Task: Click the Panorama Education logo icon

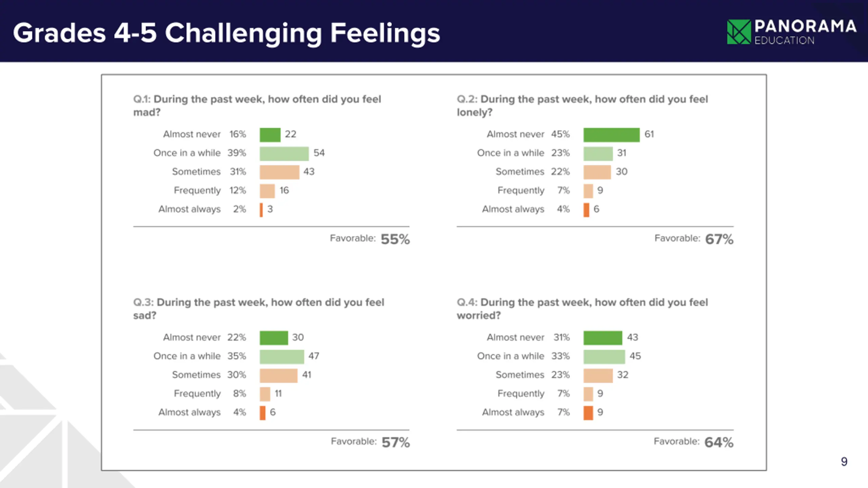Action: (x=739, y=32)
